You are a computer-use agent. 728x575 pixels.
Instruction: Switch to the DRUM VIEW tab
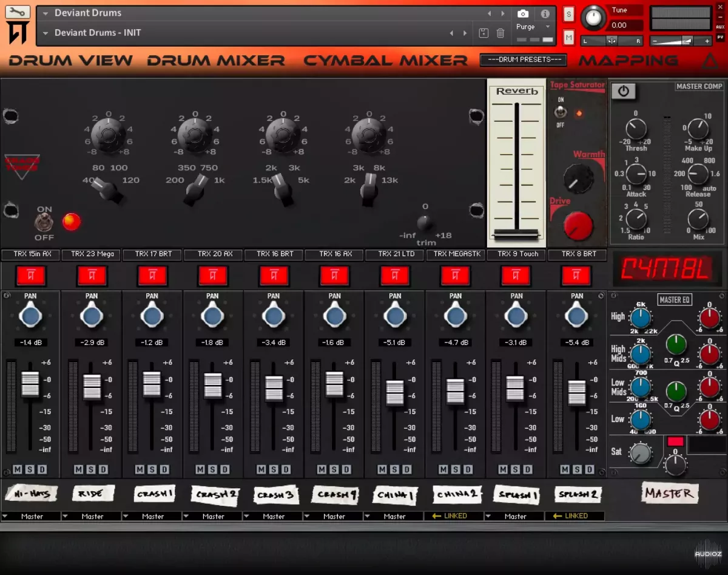[71, 61]
